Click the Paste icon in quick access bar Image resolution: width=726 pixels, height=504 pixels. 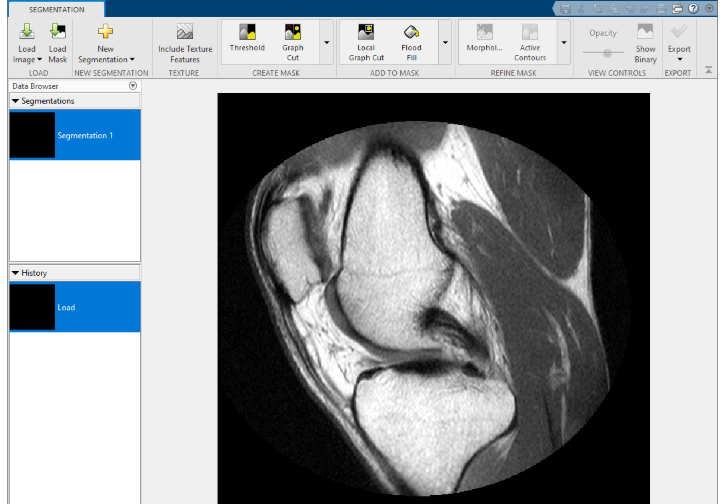click(613, 8)
